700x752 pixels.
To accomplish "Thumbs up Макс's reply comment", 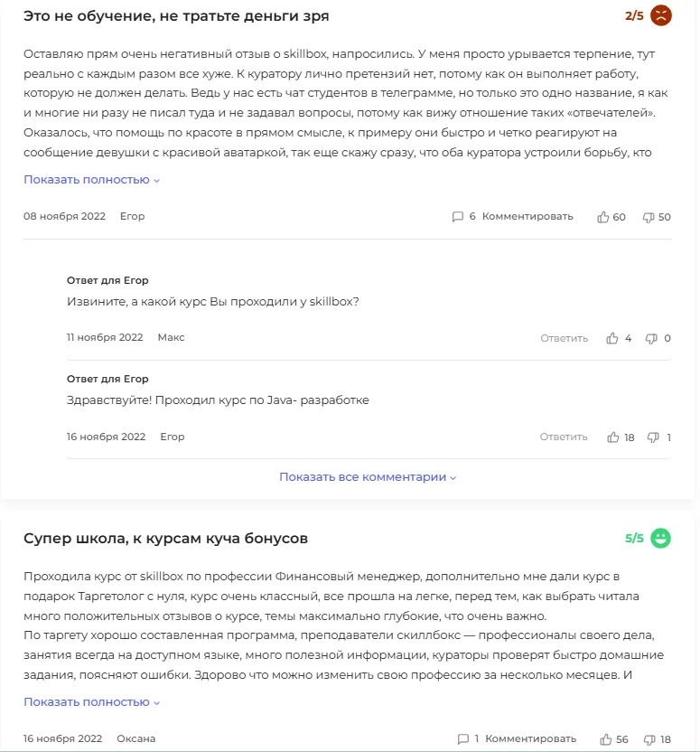I will tap(613, 338).
